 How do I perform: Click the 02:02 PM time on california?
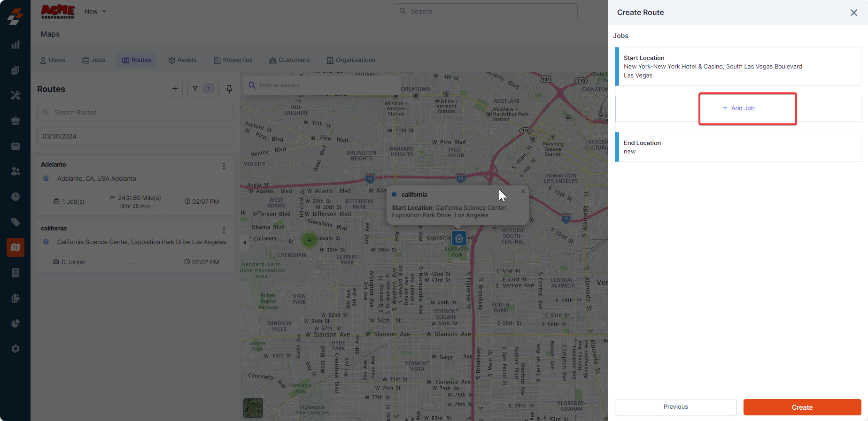coord(201,262)
